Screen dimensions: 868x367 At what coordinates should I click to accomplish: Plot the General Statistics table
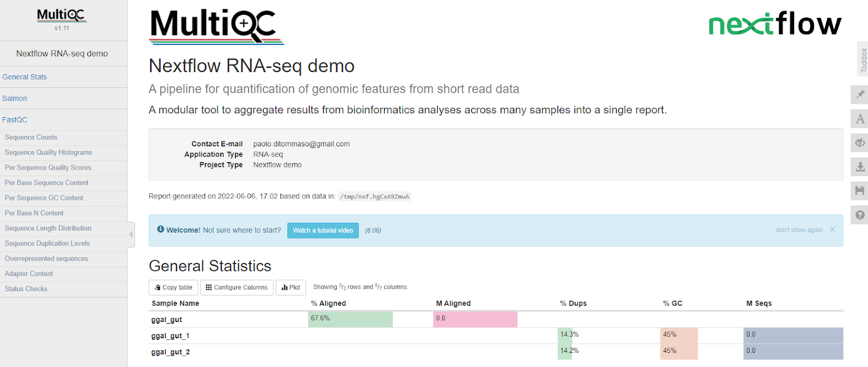[x=291, y=287]
